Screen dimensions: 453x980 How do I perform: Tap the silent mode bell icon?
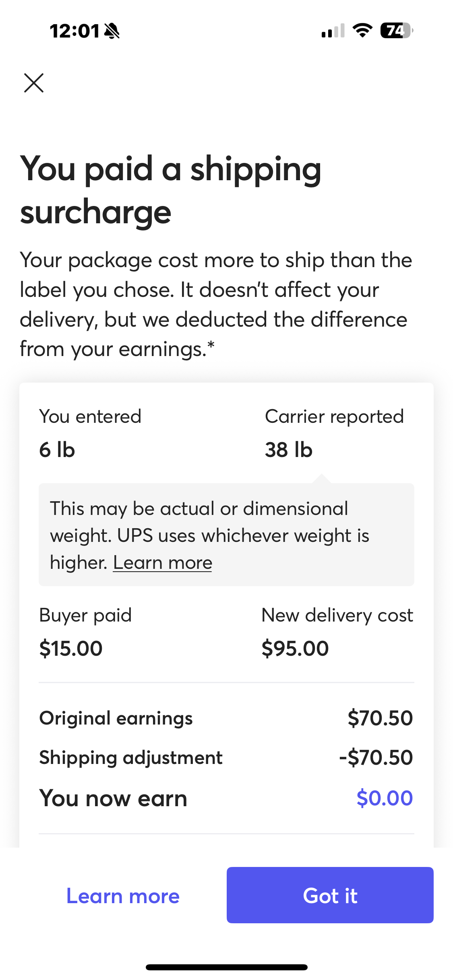[112, 31]
